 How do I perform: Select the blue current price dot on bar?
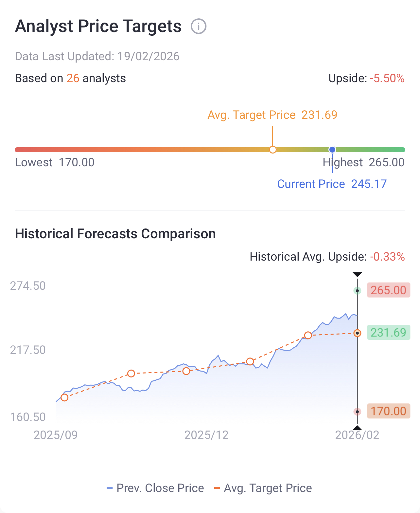tap(332, 150)
